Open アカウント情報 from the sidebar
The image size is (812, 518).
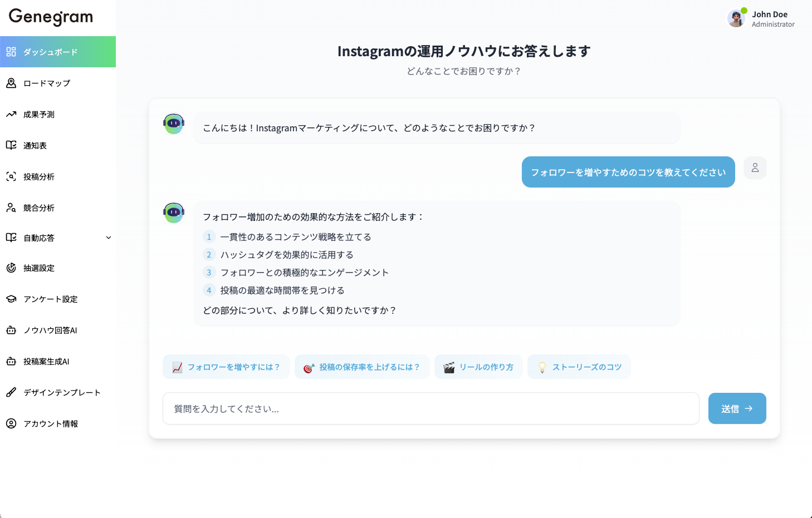coord(11,423)
